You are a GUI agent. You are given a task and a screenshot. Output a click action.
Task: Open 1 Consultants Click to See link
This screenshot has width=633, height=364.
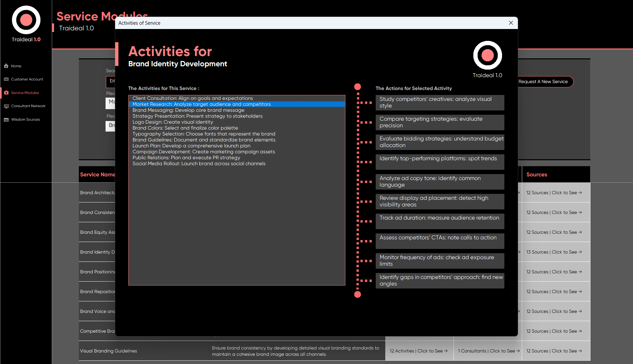click(x=489, y=351)
